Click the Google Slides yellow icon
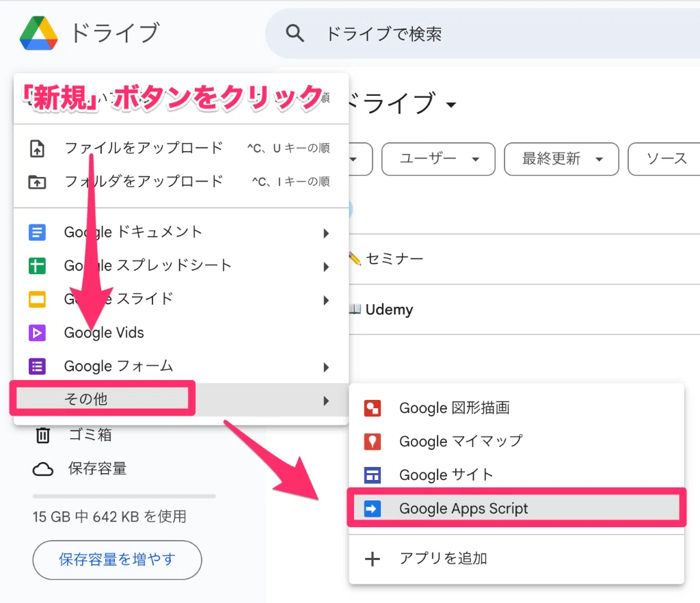Screen dimensions: 700x603 pos(37,299)
